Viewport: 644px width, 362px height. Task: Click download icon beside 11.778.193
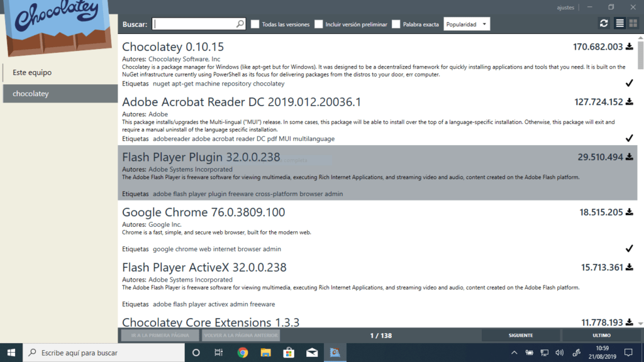click(629, 322)
